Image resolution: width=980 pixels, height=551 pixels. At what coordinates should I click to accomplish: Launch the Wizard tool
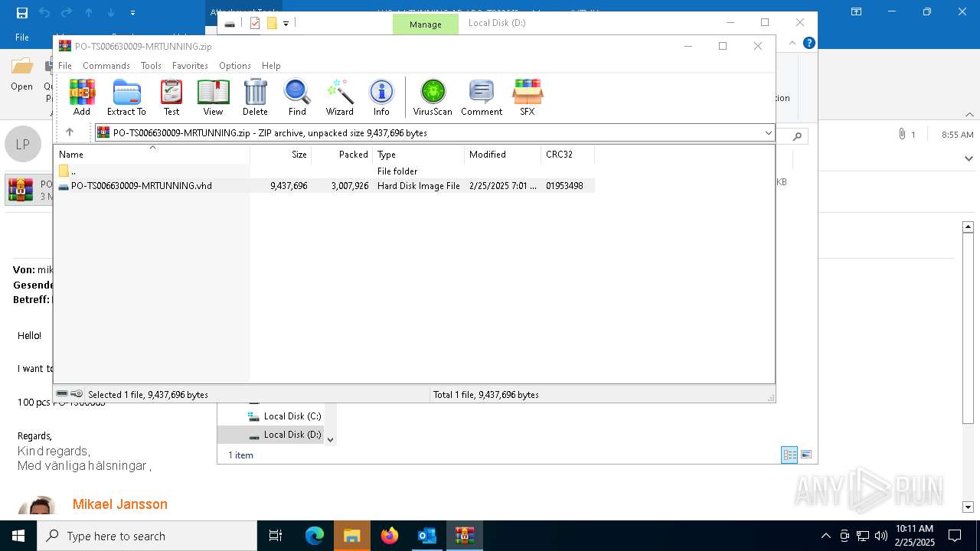click(x=340, y=97)
